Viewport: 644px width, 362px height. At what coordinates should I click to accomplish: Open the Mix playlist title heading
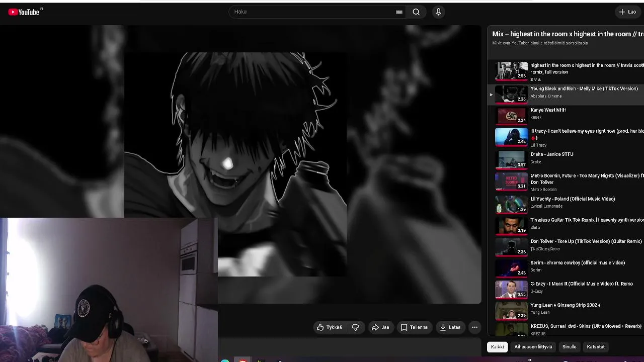568,34
